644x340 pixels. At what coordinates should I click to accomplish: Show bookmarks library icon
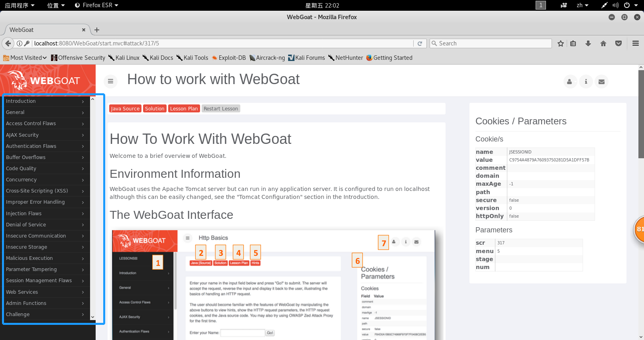pyautogui.click(x=573, y=43)
